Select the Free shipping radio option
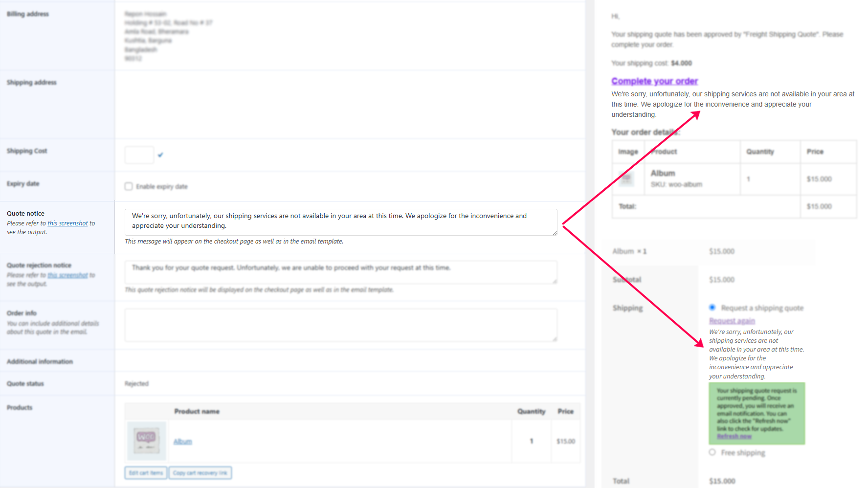 point(712,452)
